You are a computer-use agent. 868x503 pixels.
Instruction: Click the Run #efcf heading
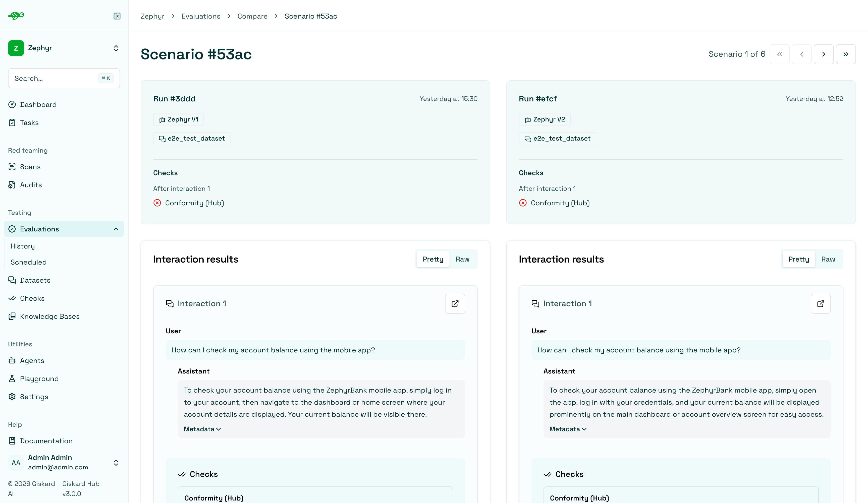(538, 99)
